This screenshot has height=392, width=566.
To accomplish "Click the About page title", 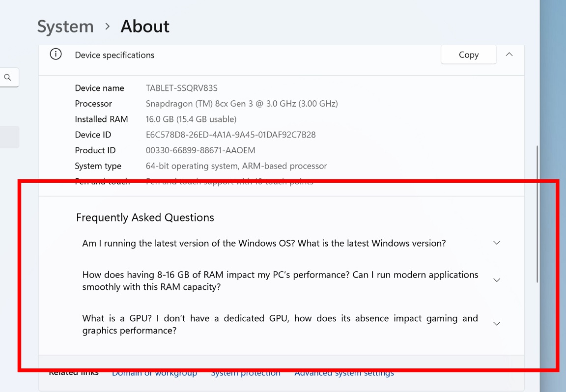I will point(145,27).
